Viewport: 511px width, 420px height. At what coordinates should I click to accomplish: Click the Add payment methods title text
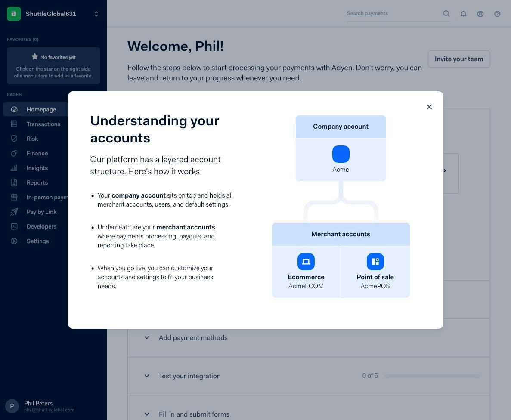click(193, 337)
